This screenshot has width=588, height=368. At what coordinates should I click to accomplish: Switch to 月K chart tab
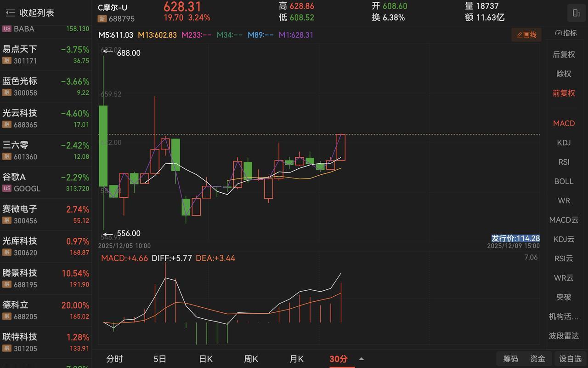[x=296, y=359]
